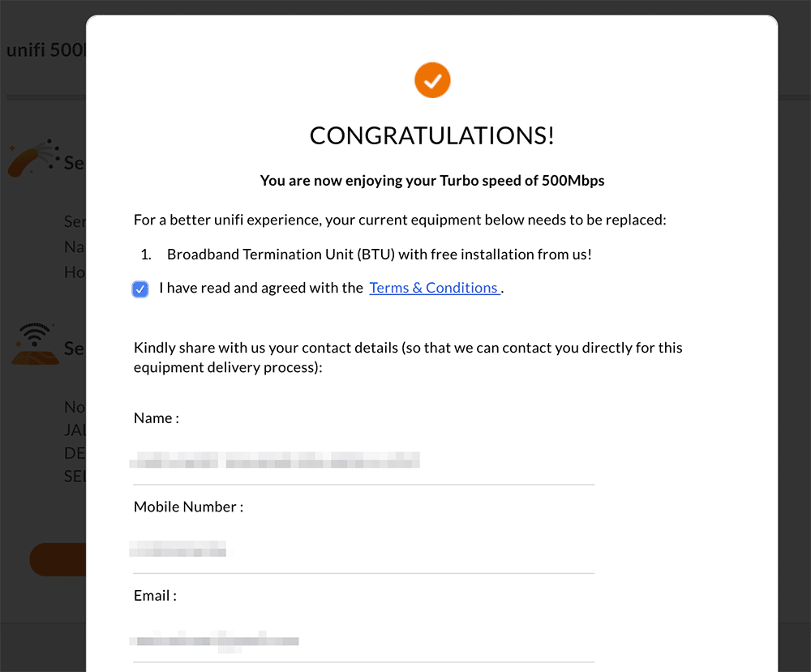
Task: Focus the Email input field
Action: (x=363, y=641)
